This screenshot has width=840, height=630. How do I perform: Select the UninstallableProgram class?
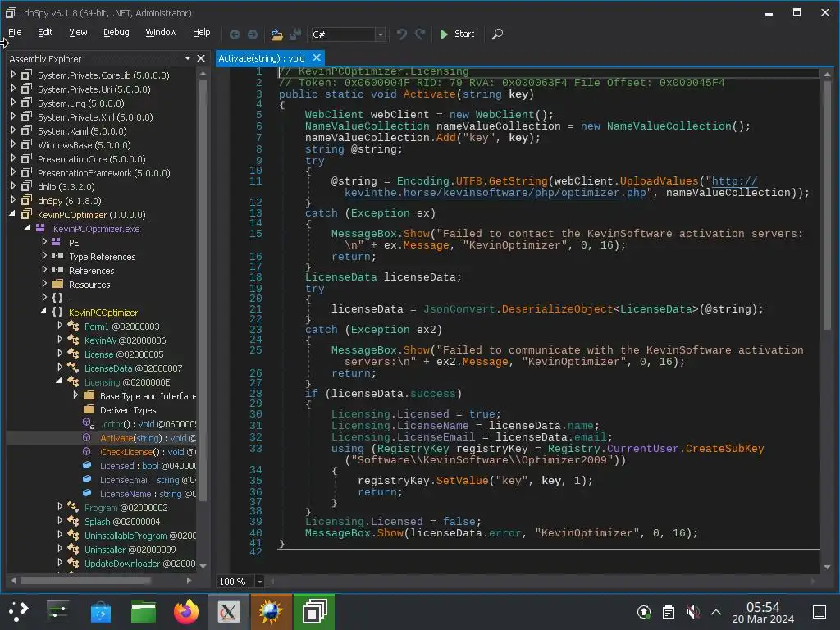tap(139, 535)
